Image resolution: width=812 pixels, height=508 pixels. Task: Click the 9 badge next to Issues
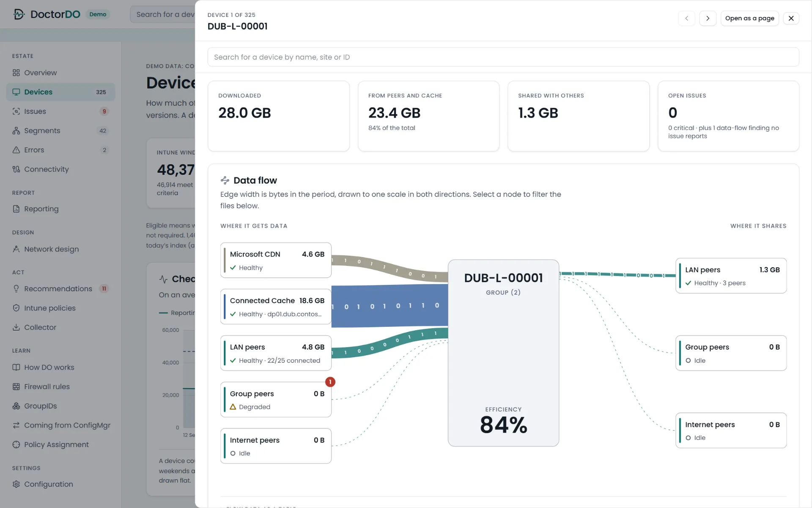coord(104,111)
